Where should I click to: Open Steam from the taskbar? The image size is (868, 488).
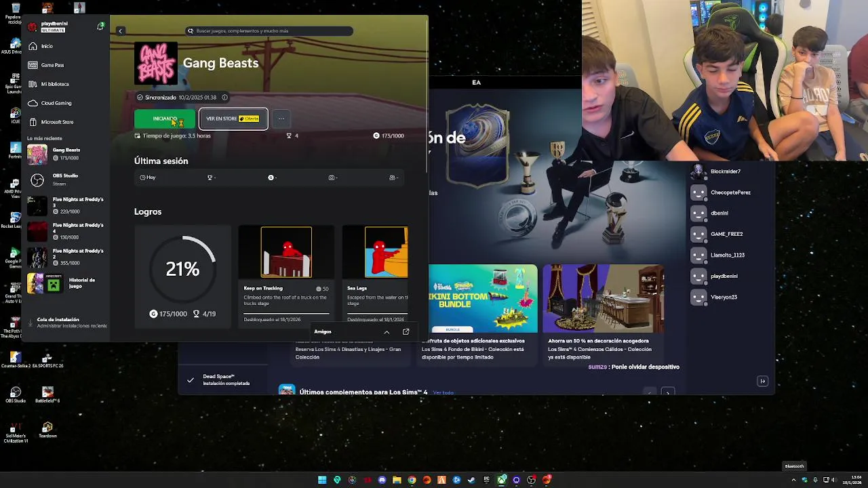tap(471, 480)
